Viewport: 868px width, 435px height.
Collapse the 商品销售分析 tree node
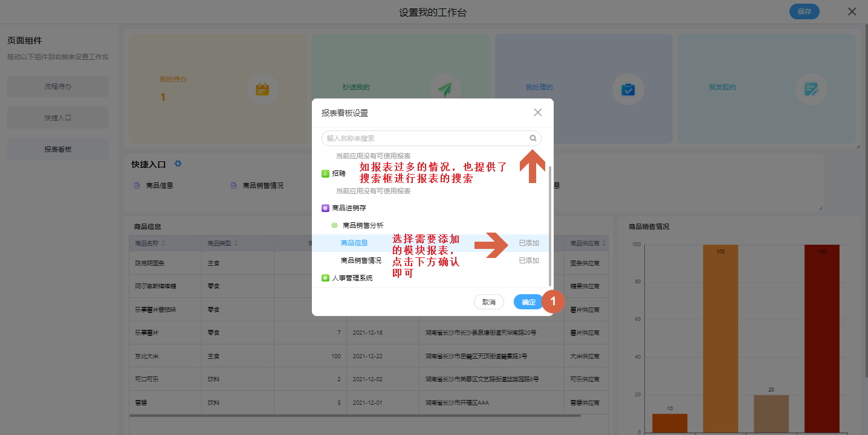pos(335,225)
